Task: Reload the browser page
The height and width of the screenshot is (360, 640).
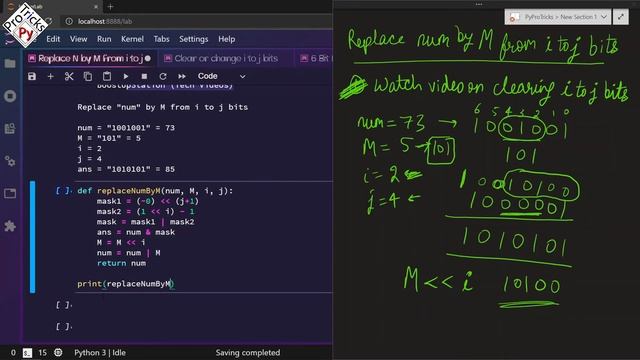Action: click(x=49, y=21)
